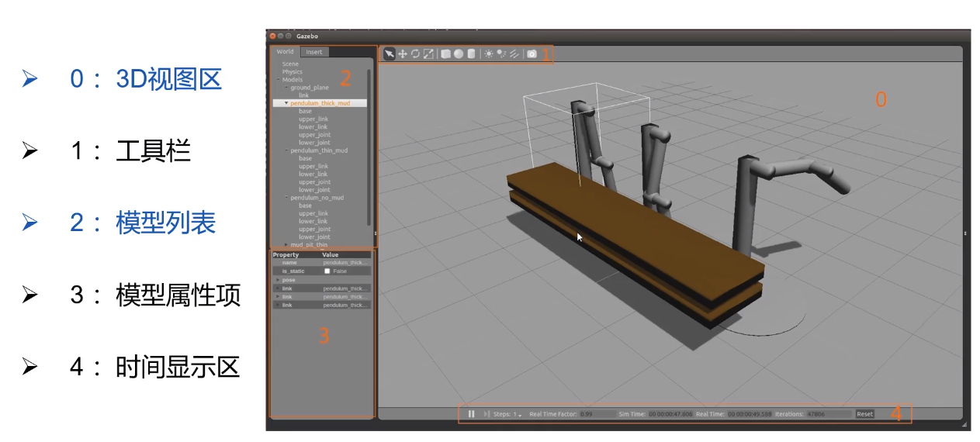The width and height of the screenshot is (980, 442).
Task: Select lower_link under pendulum_thin_mud
Action: click(313, 174)
